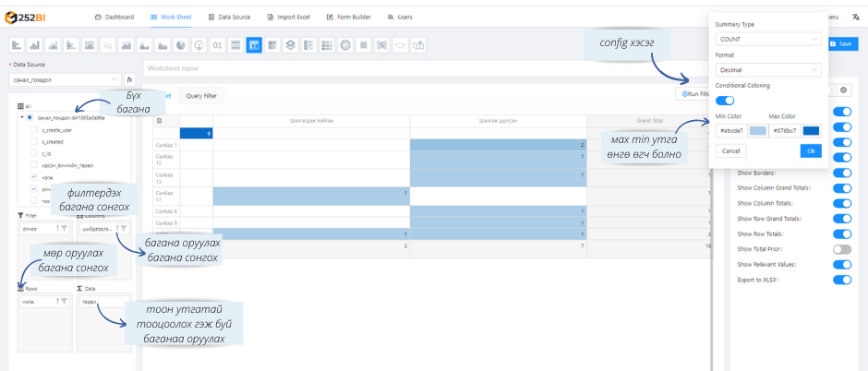The image size is (868, 371).
Task: Click the Cancel button in popup
Action: pyautogui.click(x=730, y=150)
